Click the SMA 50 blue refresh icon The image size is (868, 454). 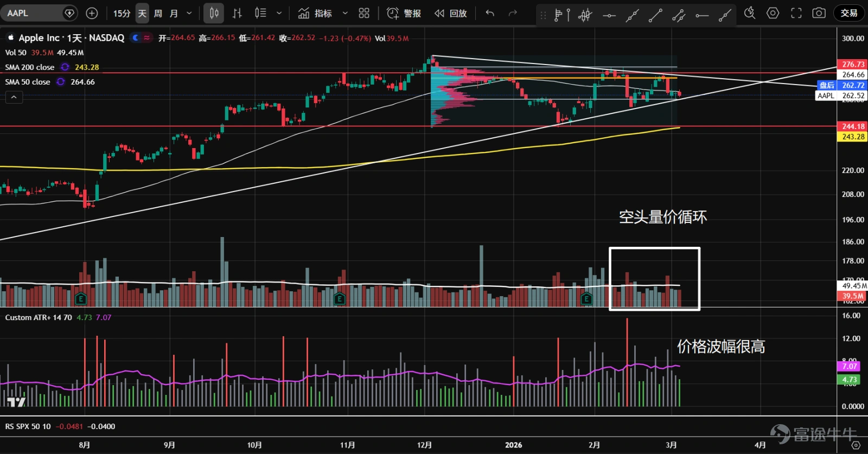click(61, 82)
